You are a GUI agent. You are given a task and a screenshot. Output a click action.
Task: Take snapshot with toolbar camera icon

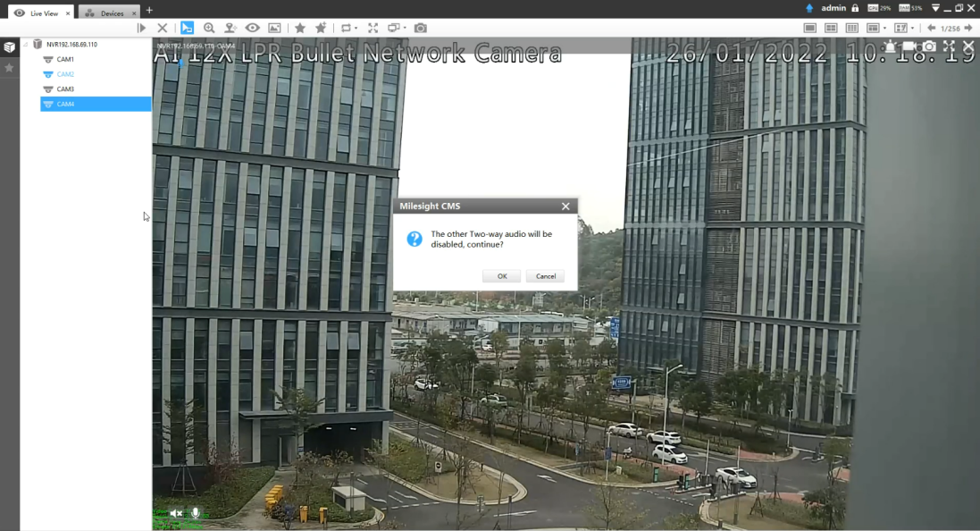421,28
